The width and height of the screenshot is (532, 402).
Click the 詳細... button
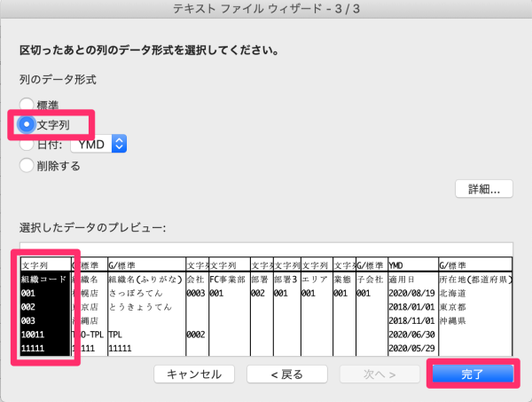point(483,189)
